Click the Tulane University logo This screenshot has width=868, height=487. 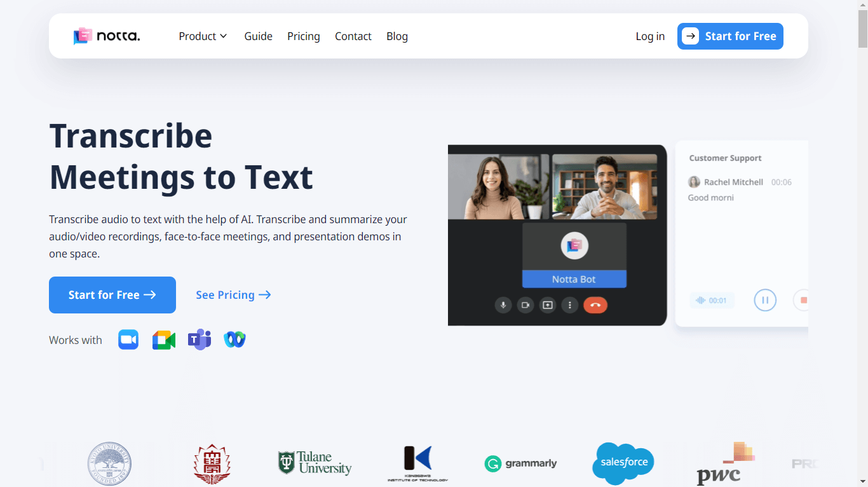click(315, 463)
